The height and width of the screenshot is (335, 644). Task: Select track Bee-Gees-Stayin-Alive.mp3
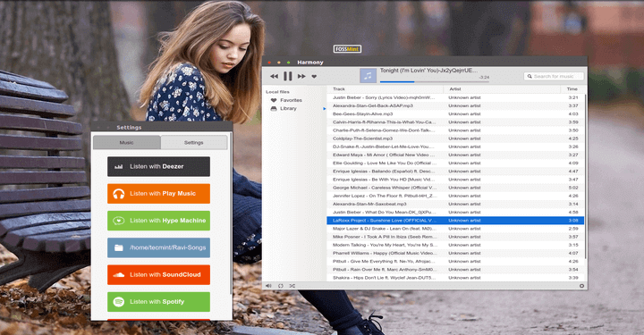[455, 114]
